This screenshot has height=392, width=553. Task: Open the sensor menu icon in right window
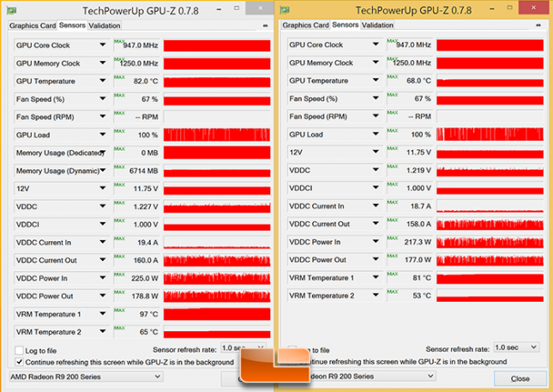(538, 25)
